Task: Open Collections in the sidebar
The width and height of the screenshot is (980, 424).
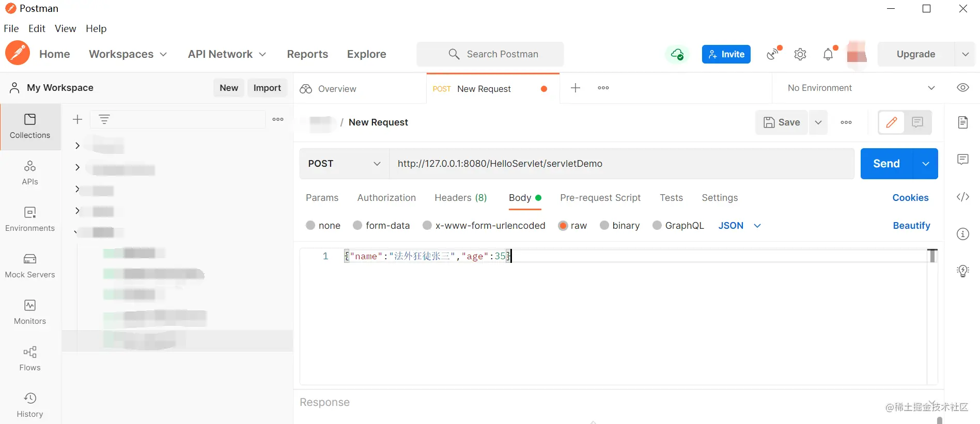Action: coord(30,127)
